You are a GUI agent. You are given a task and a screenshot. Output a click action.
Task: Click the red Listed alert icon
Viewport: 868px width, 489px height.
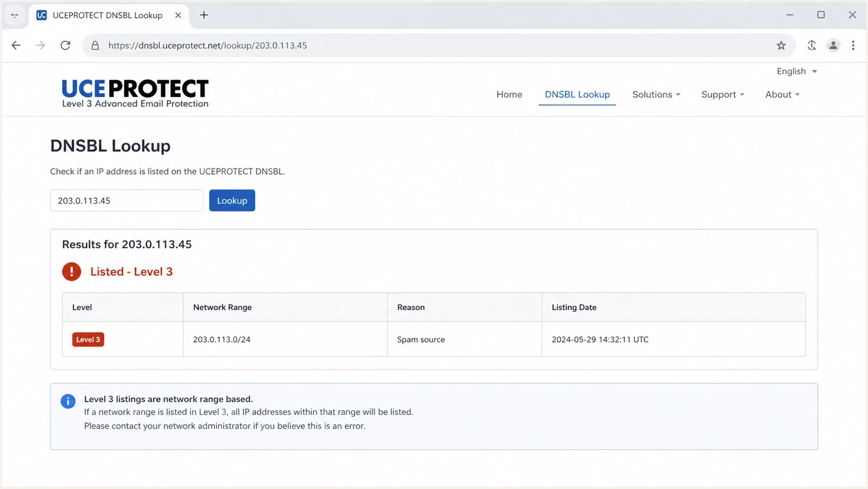pos(72,271)
